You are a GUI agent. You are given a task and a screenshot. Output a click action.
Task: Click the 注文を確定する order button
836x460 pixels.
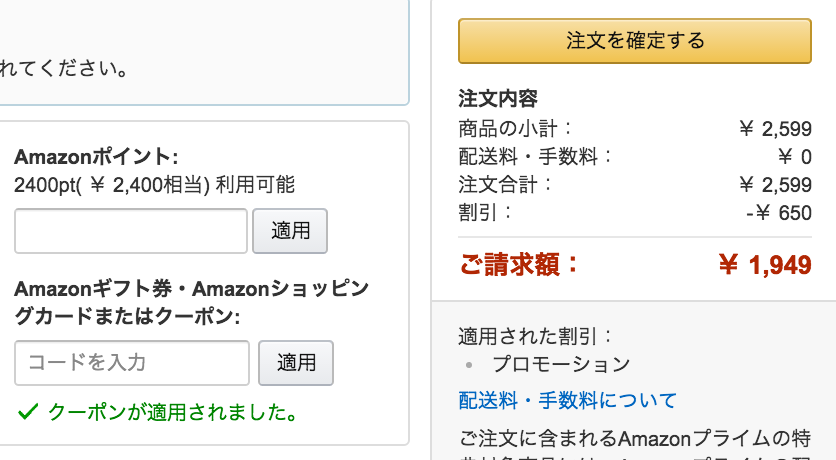click(x=634, y=41)
